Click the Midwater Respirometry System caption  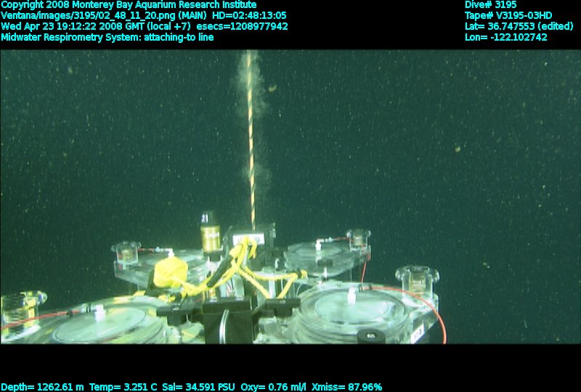click(x=107, y=37)
